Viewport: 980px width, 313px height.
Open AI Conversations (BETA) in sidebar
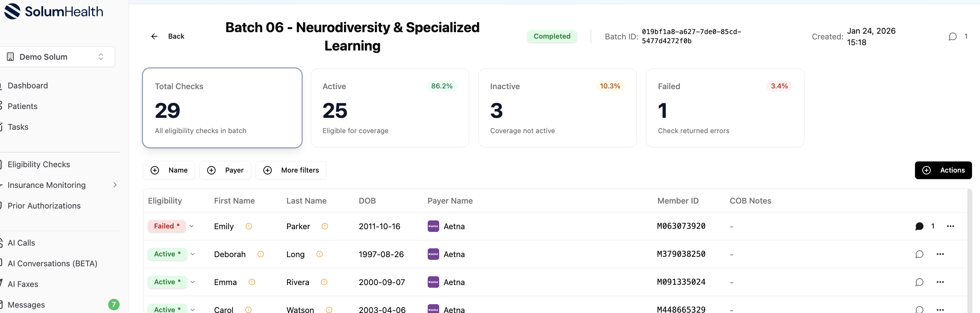[52, 264]
